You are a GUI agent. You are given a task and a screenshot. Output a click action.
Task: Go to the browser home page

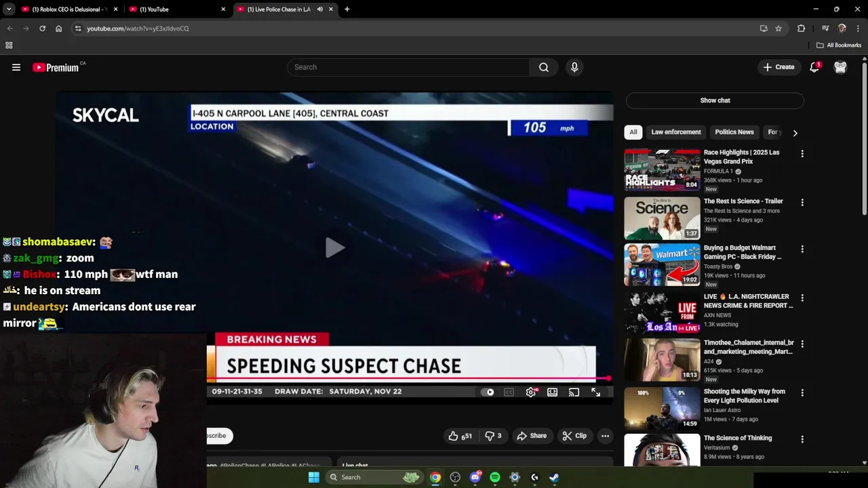(x=58, y=28)
